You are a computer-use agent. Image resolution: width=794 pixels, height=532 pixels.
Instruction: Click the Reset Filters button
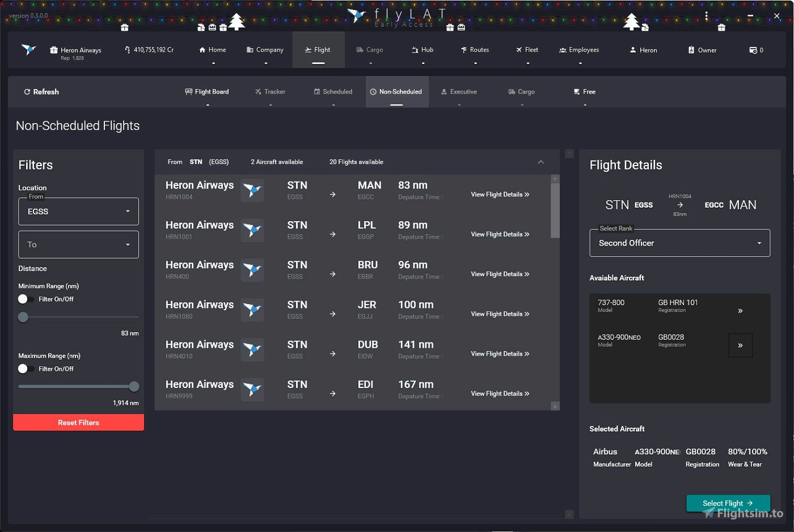tap(78, 423)
